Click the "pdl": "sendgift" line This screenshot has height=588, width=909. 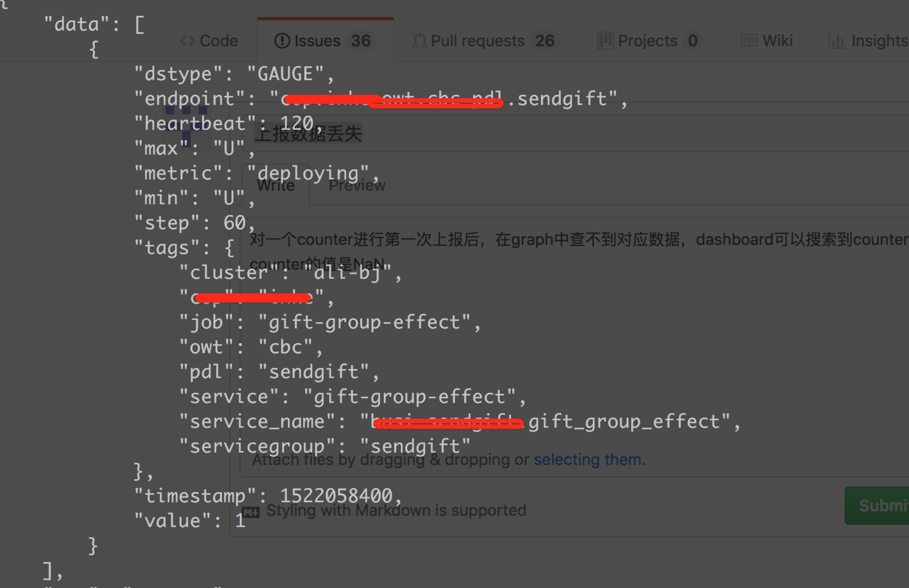pyautogui.click(x=279, y=372)
